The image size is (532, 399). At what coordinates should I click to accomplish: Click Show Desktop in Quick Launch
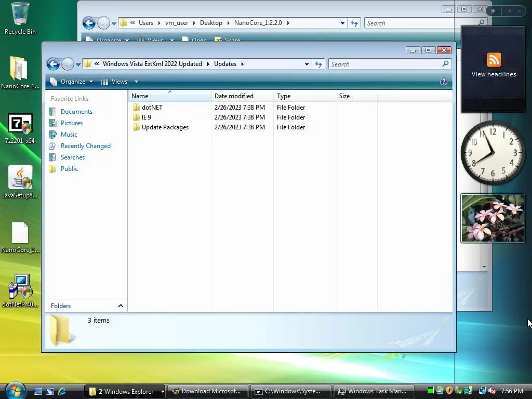(x=37, y=391)
